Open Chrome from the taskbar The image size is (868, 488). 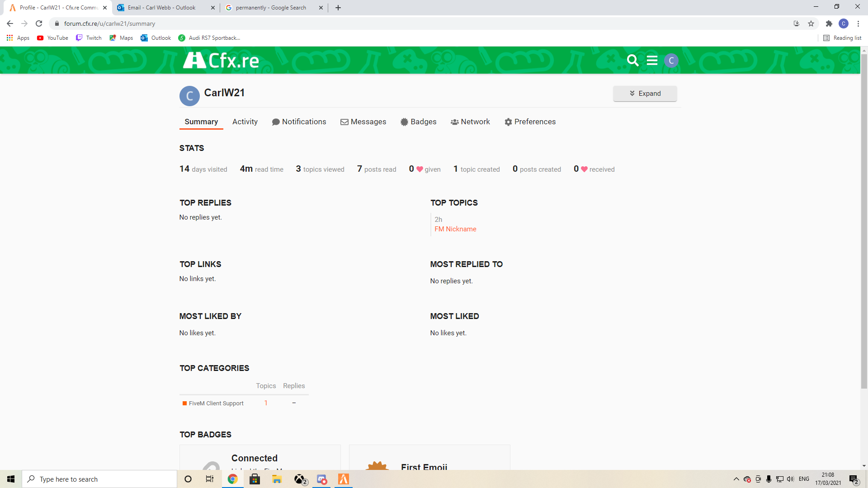point(232,479)
